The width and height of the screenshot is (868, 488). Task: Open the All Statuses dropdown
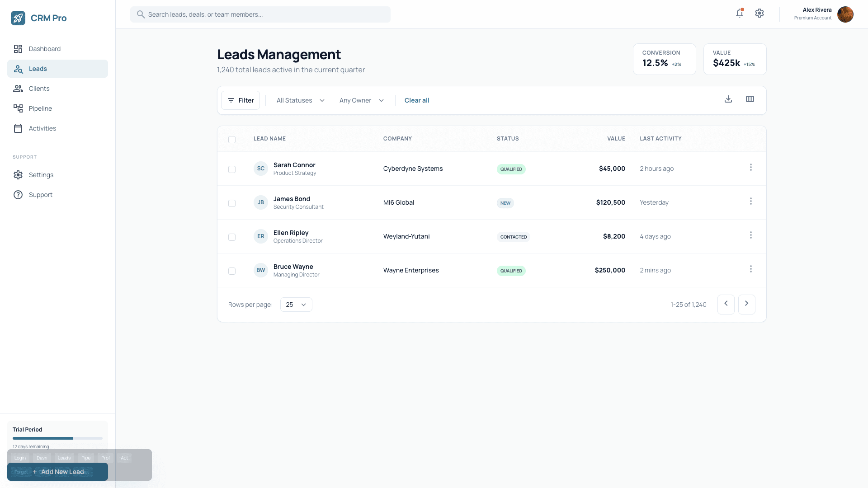tap(300, 100)
